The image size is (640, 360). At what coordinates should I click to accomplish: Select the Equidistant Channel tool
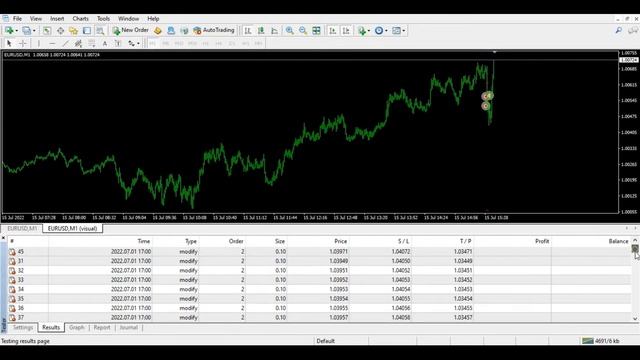[78, 43]
